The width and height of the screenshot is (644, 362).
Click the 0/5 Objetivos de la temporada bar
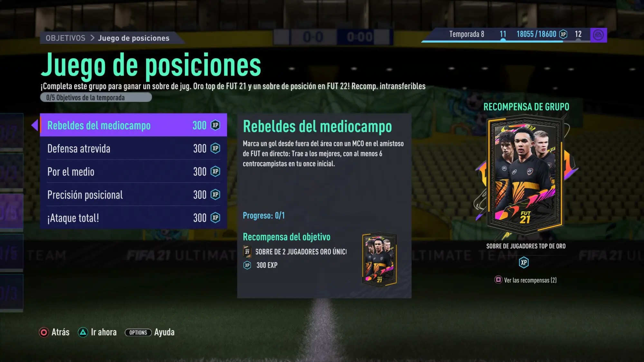96,97
